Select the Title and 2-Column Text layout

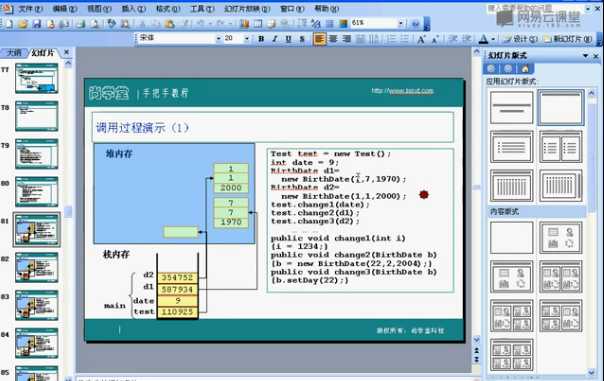tap(560, 147)
